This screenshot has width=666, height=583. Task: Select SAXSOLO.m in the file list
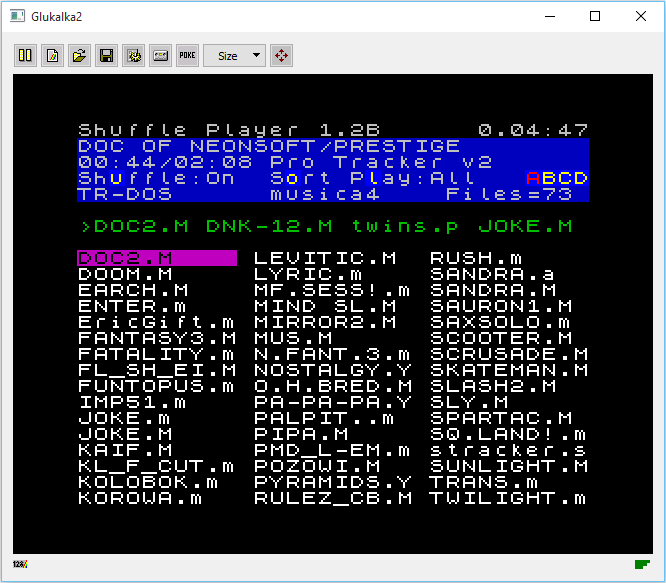[501, 322]
